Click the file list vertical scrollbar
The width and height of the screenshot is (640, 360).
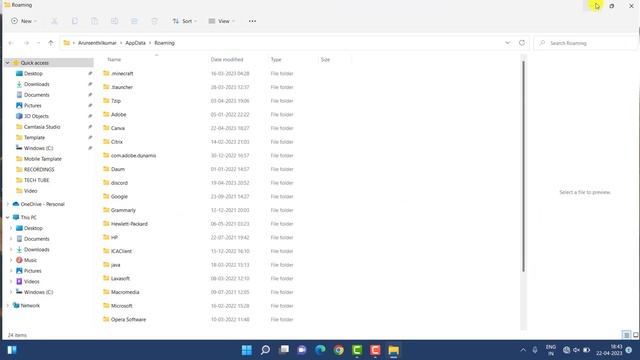pos(523,166)
